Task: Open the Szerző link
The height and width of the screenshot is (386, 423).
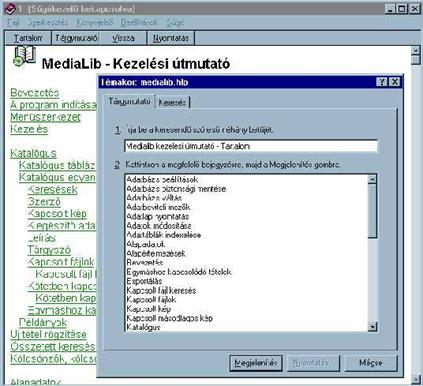Action: [x=44, y=202]
